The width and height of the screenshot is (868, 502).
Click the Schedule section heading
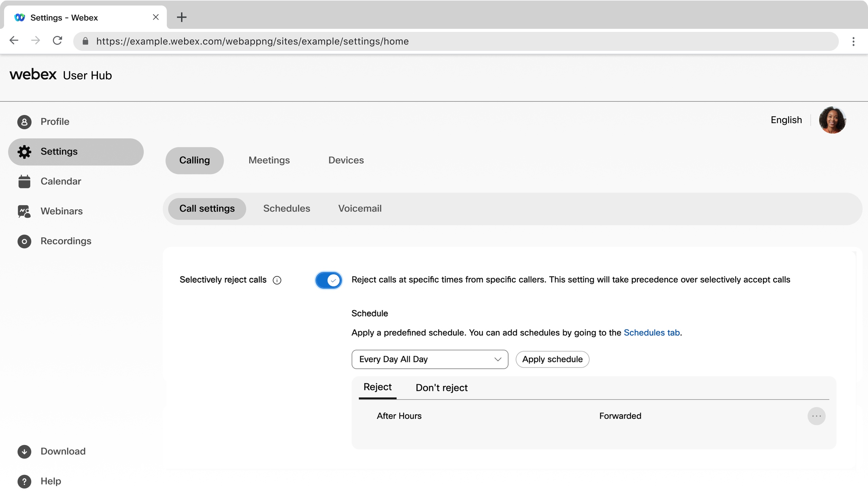[370, 313]
